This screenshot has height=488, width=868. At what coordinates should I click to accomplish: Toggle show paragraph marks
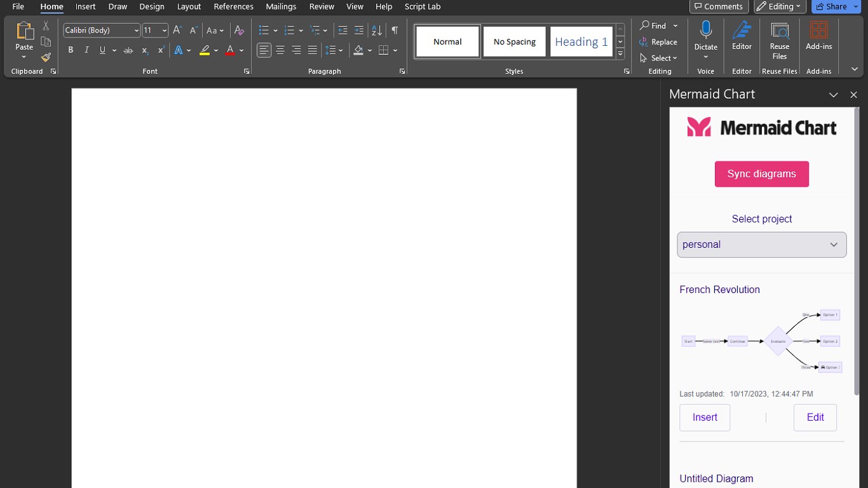click(x=395, y=30)
